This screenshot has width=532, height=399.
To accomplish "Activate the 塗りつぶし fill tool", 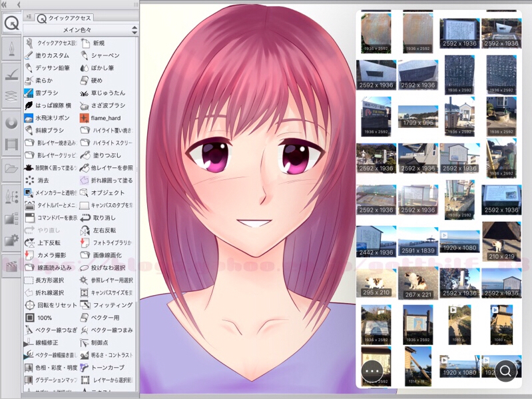I will coord(105,155).
